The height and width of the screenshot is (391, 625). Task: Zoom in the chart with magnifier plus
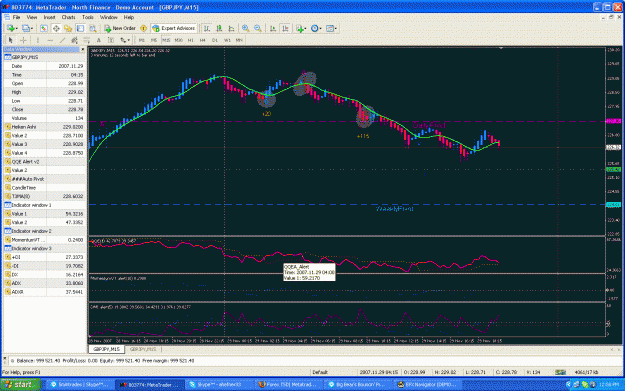pos(246,28)
